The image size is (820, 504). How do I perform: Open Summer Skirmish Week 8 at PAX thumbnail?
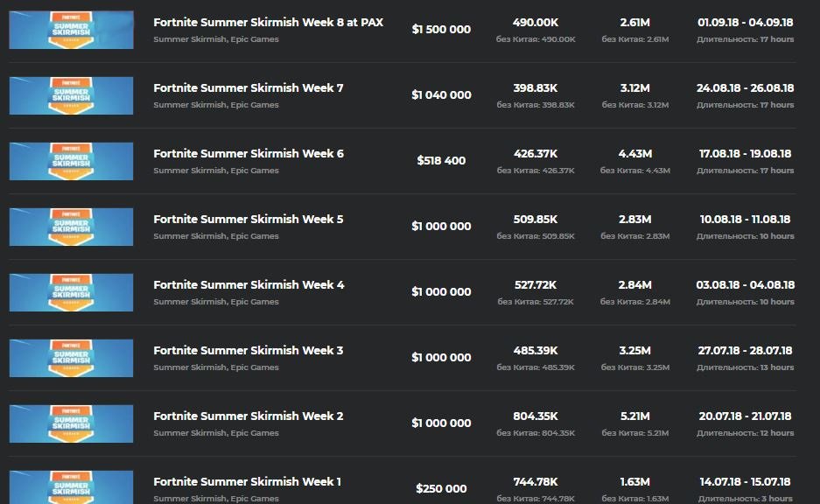click(x=71, y=30)
